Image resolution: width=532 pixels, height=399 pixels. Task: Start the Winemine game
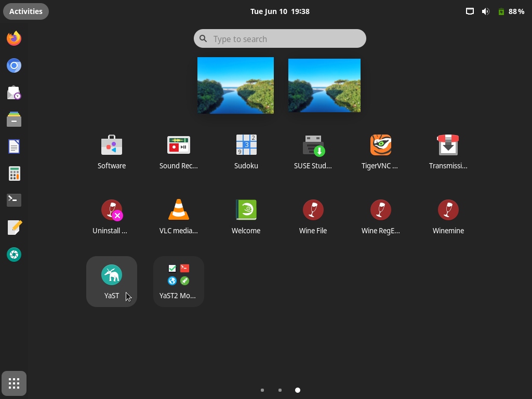[448, 217]
